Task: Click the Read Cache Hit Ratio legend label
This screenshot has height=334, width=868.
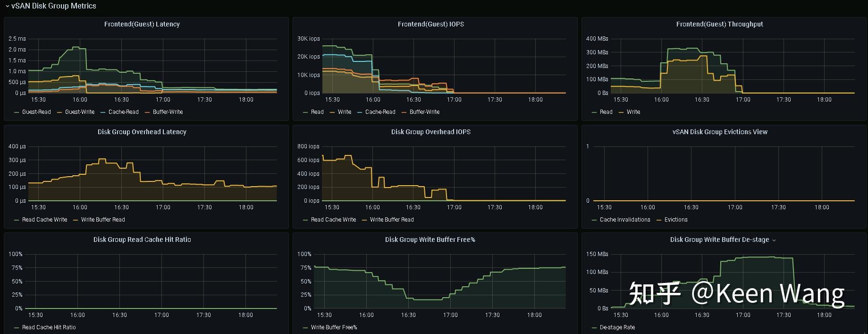Action: pos(49,327)
